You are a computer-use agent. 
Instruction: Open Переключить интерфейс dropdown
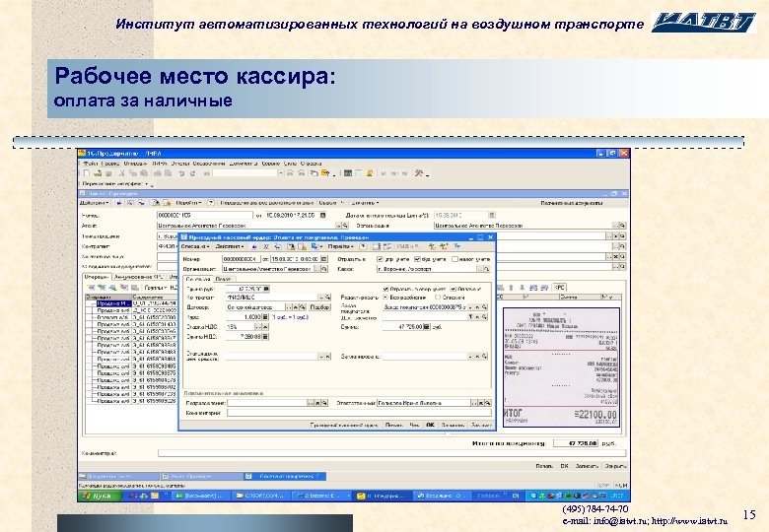click(x=114, y=183)
